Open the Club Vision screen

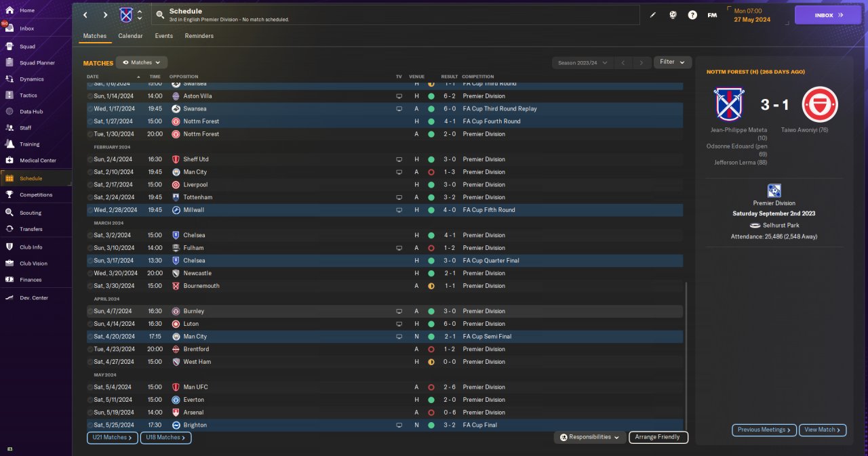[x=33, y=264]
